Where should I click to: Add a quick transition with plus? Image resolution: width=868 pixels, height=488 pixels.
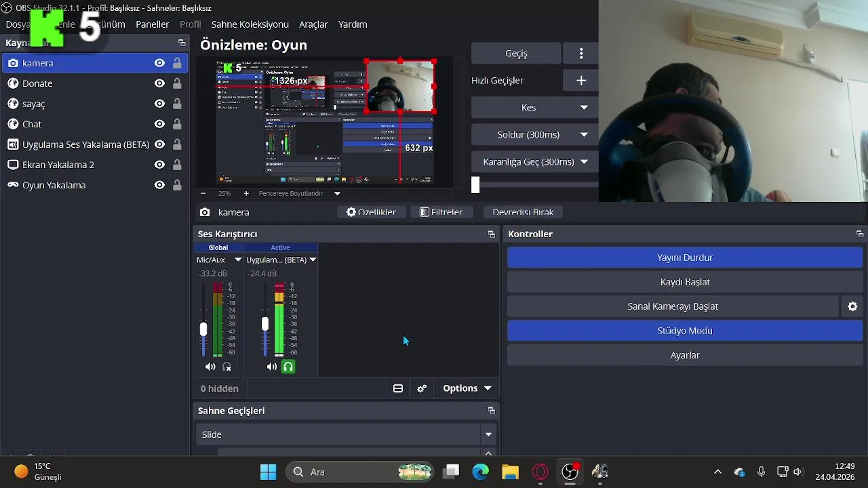(581, 81)
